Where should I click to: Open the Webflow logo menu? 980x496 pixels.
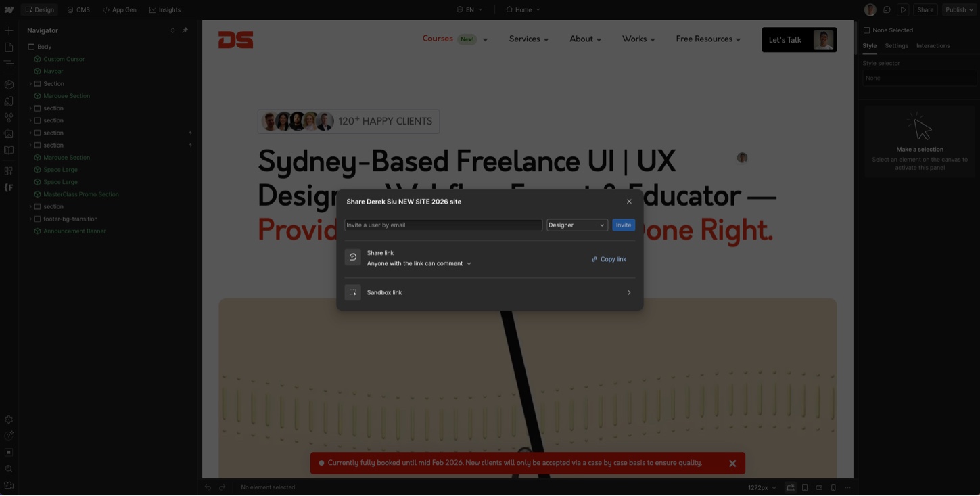tap(9, 9)
